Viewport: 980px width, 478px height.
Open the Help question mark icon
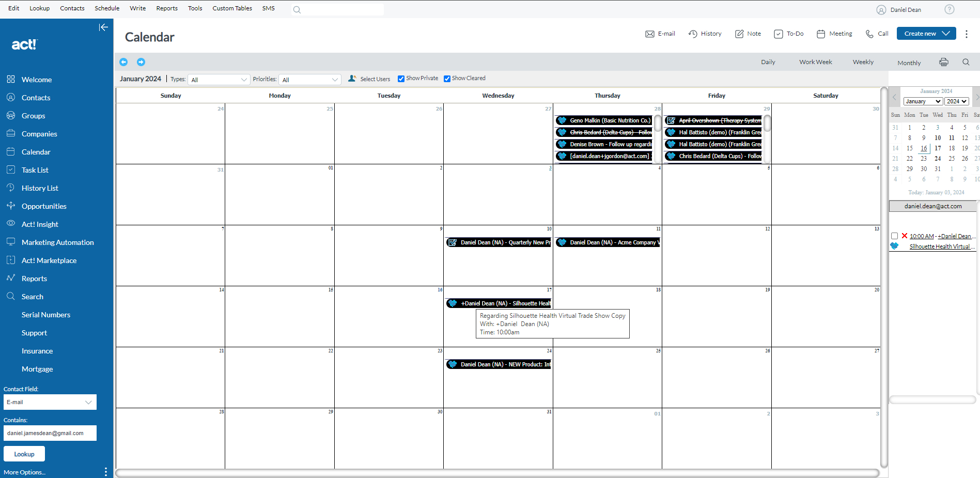pyautogui.click(x=950, y=9)
